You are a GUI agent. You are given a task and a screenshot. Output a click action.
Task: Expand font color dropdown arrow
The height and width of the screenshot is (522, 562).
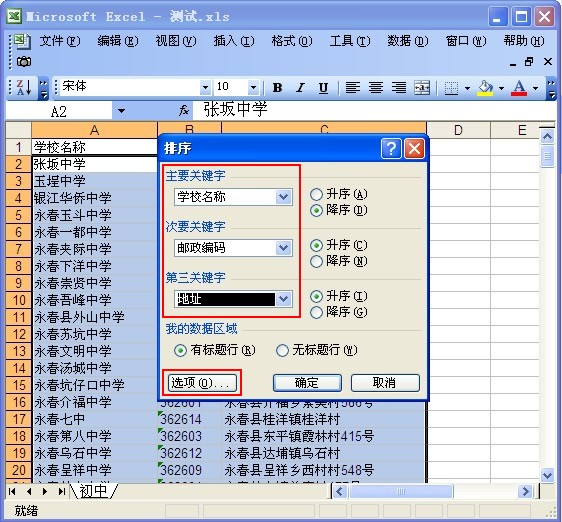pyautogui.click(x=535, y=87)
